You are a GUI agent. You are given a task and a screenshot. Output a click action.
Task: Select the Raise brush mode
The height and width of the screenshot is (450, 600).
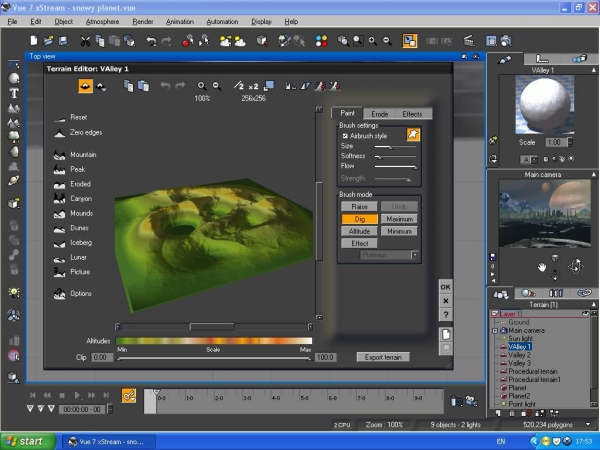pyautogui.click(x=359, y=207)
